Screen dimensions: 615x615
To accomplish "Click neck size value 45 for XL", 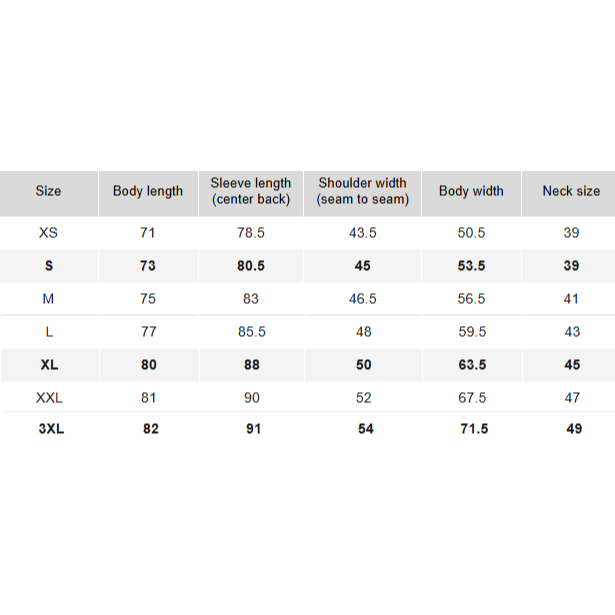I will pos(572,365).
